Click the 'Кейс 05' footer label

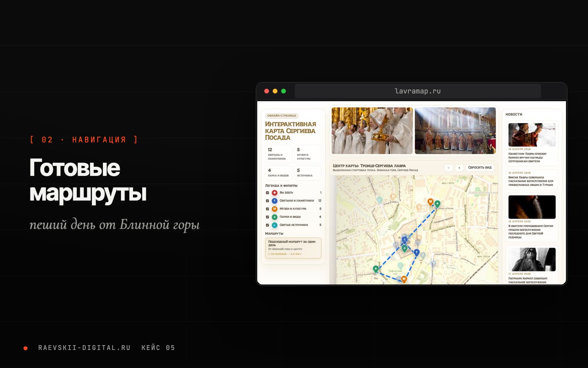click(158, 348)
